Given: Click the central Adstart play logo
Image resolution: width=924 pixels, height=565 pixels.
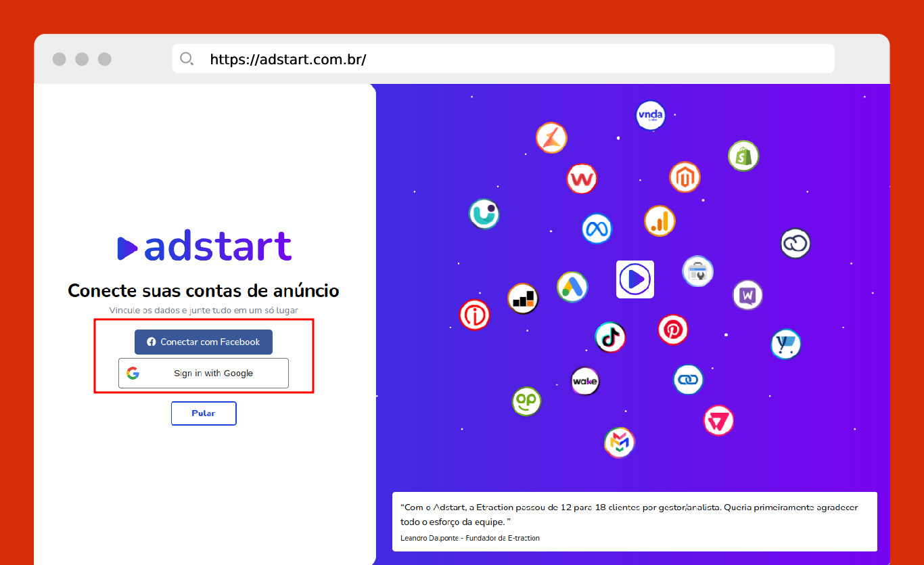Looking at the screenshot, I should tap(635, 279).
